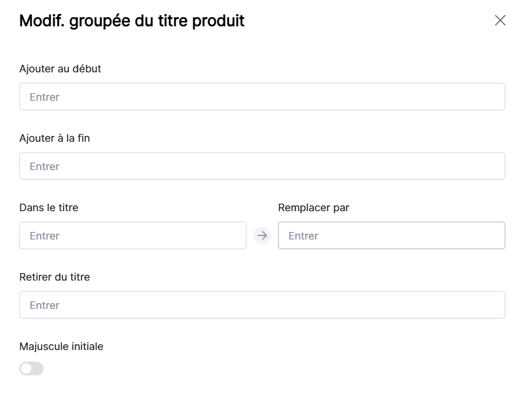The image size is (531, 420).
Task: Click the Ajouter à la fin label
Action: point(54,138)
